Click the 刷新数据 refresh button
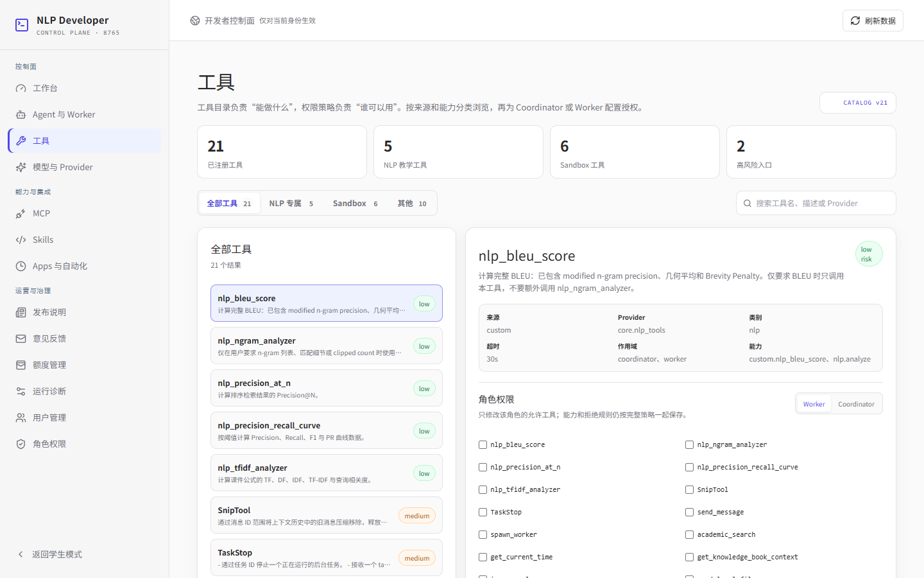 click(x=873, y=21)
